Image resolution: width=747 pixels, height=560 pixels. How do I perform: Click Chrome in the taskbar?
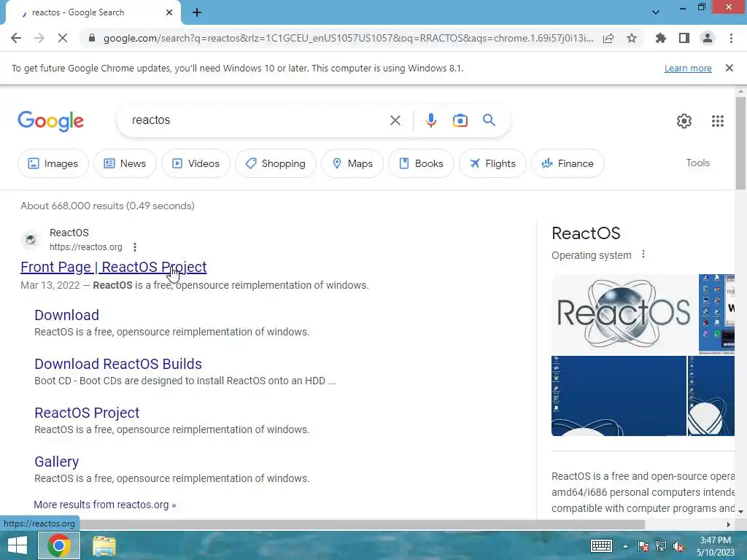(58, 545)
